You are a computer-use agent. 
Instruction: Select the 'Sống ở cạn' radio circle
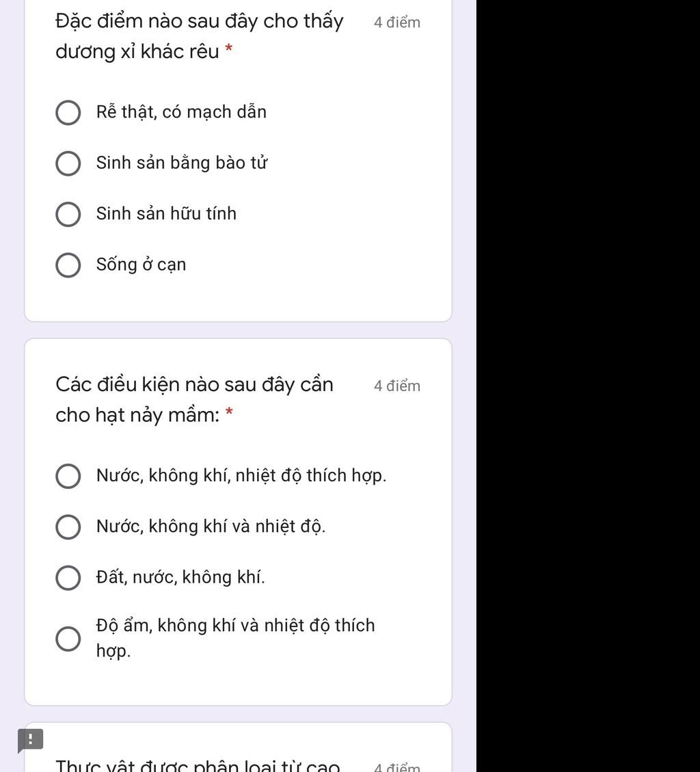(x=68, y=265)
